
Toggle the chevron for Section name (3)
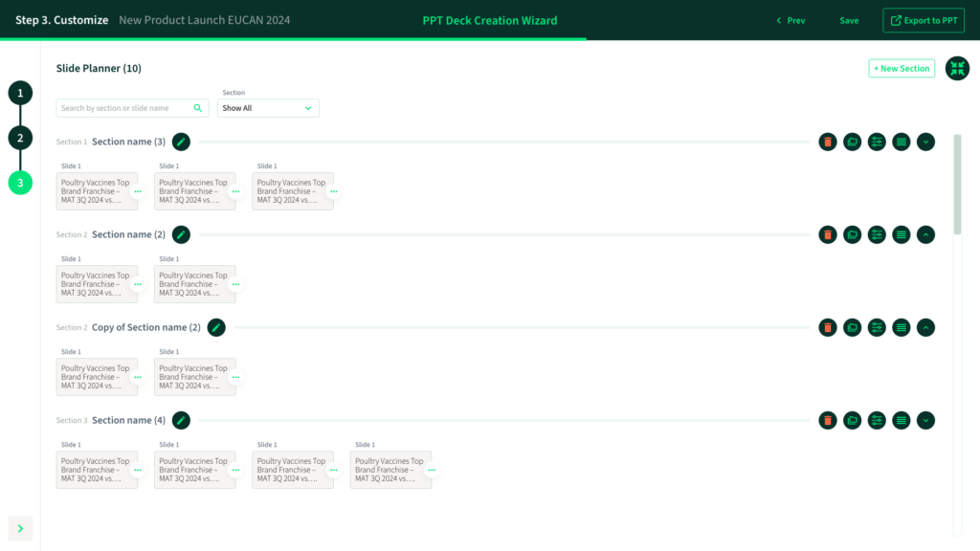pos(925,142)
